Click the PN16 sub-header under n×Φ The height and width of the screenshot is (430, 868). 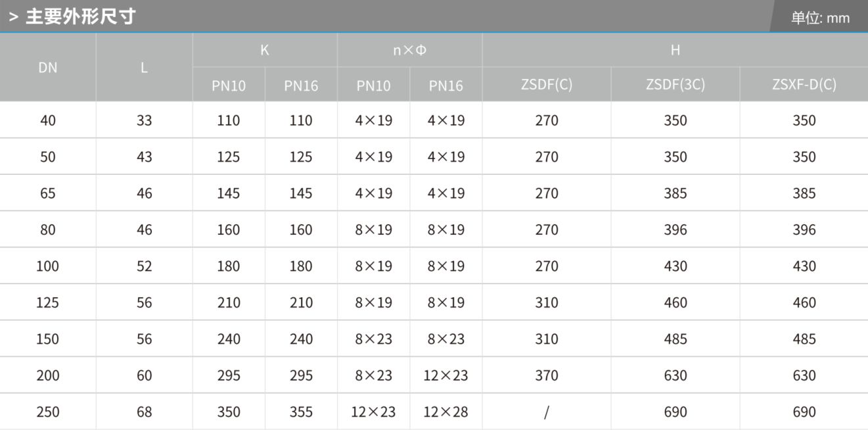tap(445, 85)
